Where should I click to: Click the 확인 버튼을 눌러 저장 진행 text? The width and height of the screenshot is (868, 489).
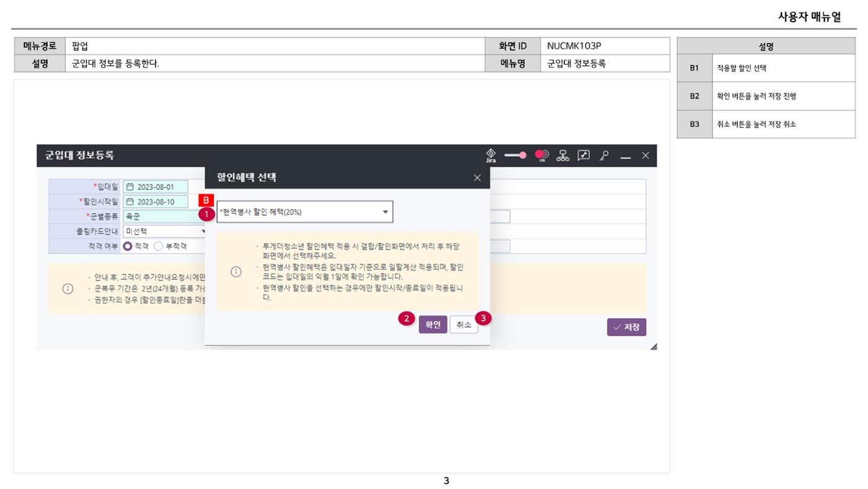coord(756,96)
